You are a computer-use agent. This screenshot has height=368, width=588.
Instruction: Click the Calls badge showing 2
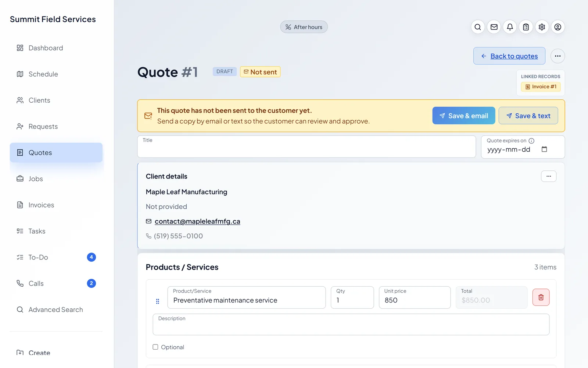[91, 283]
